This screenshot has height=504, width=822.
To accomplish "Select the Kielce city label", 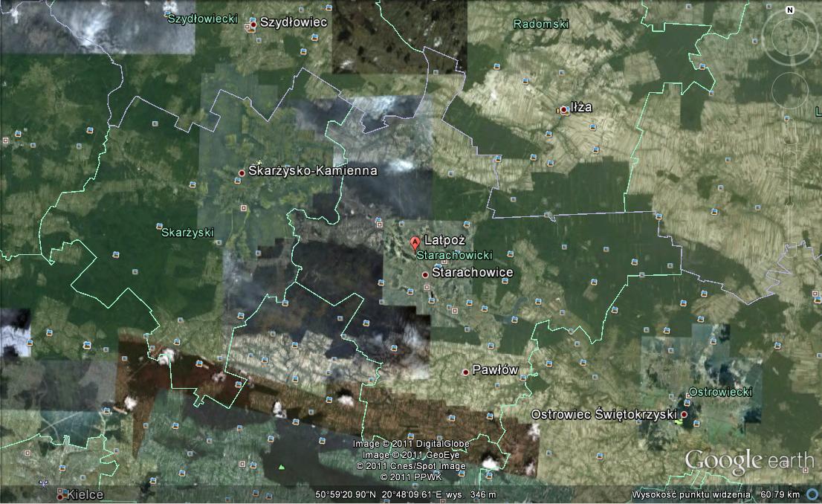I will click(85, 494).
